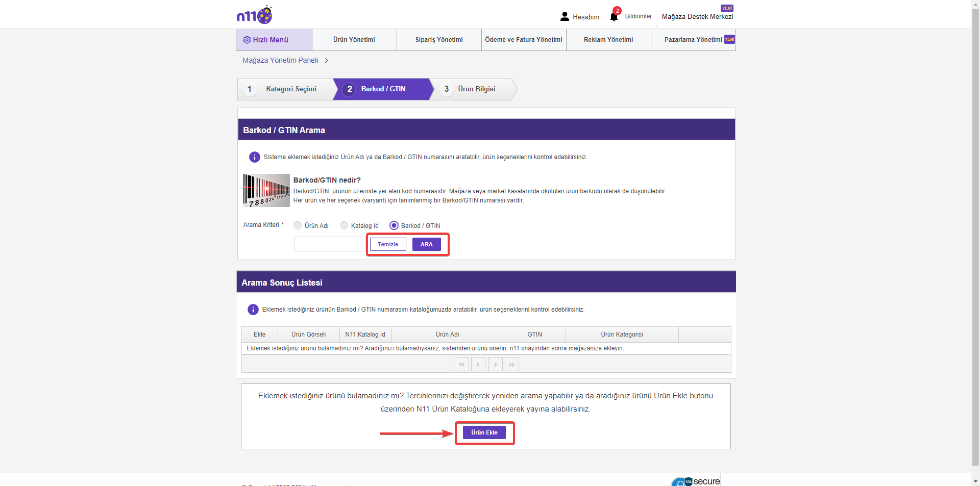Click the Ürün Kategorisi column header
Screen dimensions: 980x486
tap(622, 335)
